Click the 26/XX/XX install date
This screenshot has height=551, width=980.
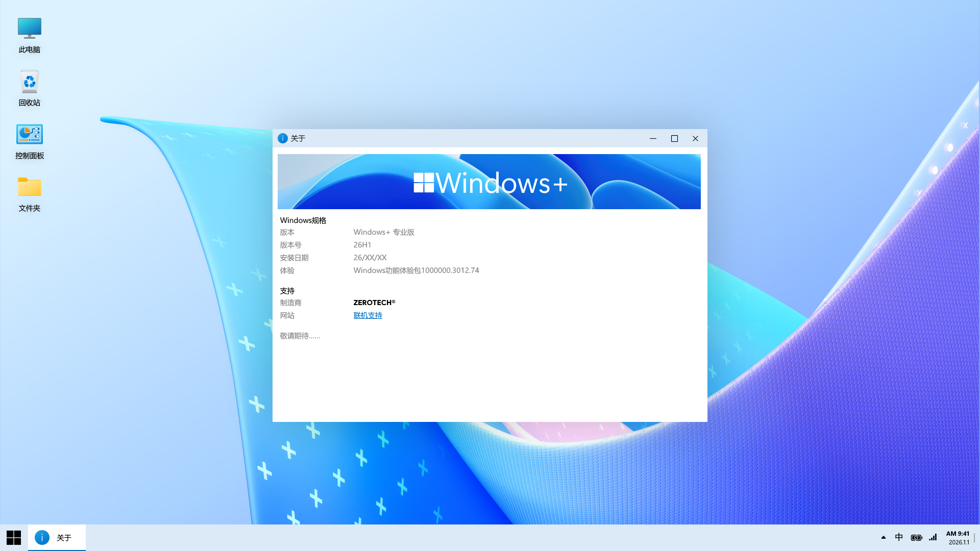coord(370,258)
